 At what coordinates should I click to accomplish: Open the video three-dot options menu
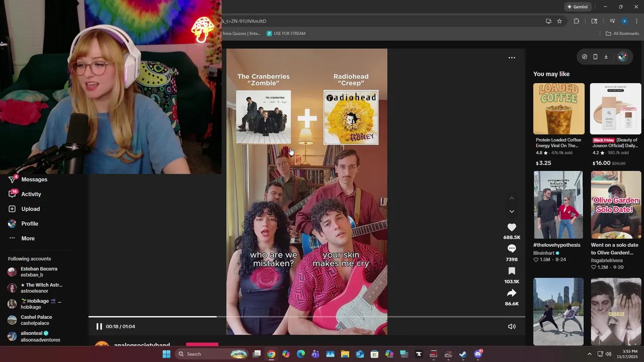(x=512, y=58)
